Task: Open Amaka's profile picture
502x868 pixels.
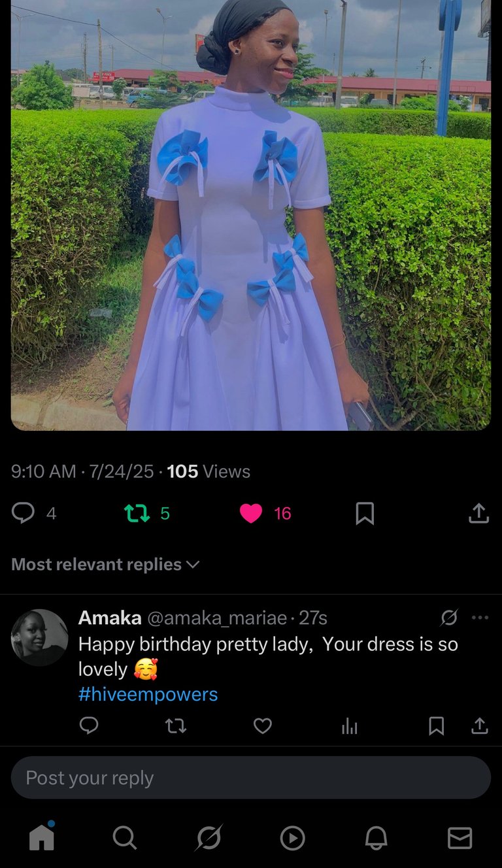Action: click(x=40, y=637)
